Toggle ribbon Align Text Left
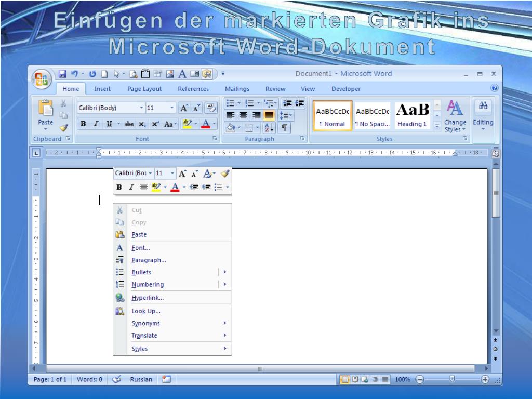 230,115
